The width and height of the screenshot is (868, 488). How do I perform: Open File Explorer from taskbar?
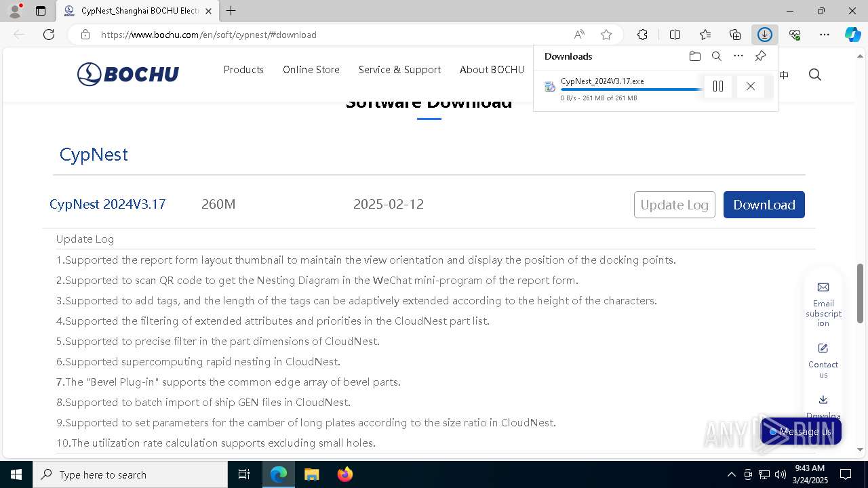(311, 474)
